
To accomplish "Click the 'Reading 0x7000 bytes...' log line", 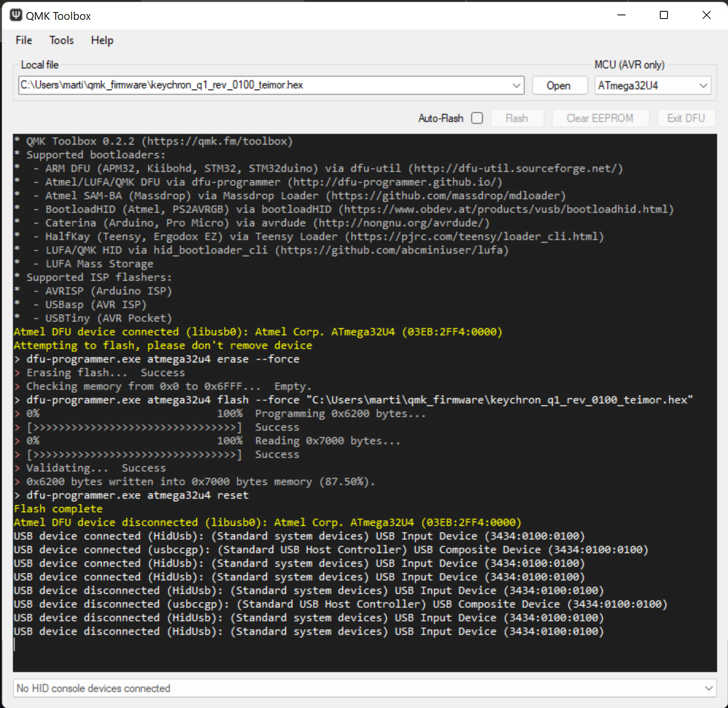I will 207,441.
